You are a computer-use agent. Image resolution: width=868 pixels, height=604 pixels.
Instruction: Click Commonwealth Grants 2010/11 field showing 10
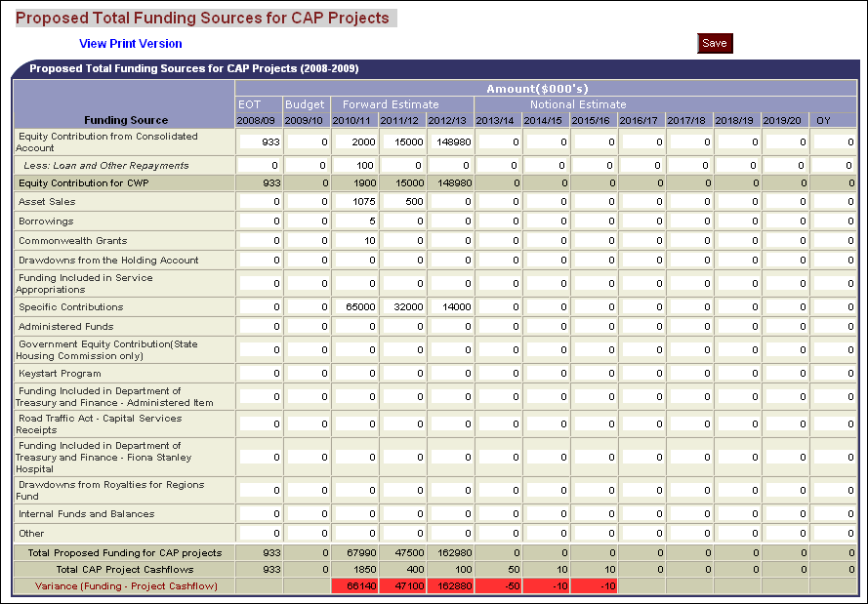pyautogui.click(x=354, y=241)
